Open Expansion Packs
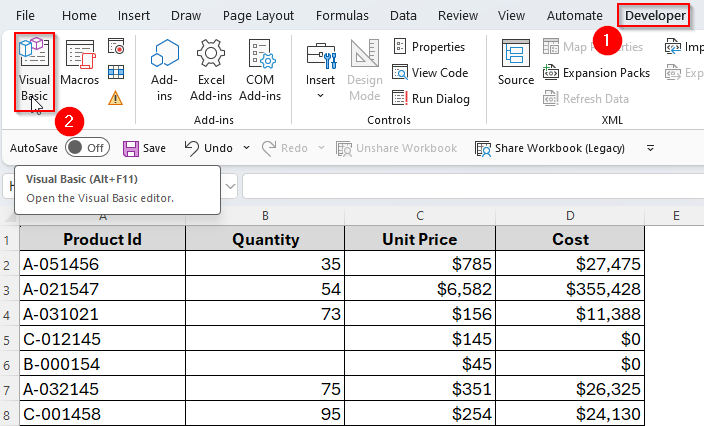 point(596,73)
